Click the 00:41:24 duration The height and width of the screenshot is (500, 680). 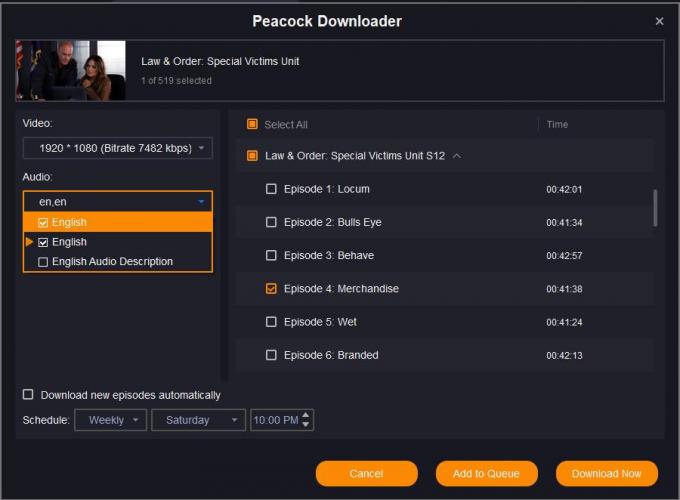point(564,322)
